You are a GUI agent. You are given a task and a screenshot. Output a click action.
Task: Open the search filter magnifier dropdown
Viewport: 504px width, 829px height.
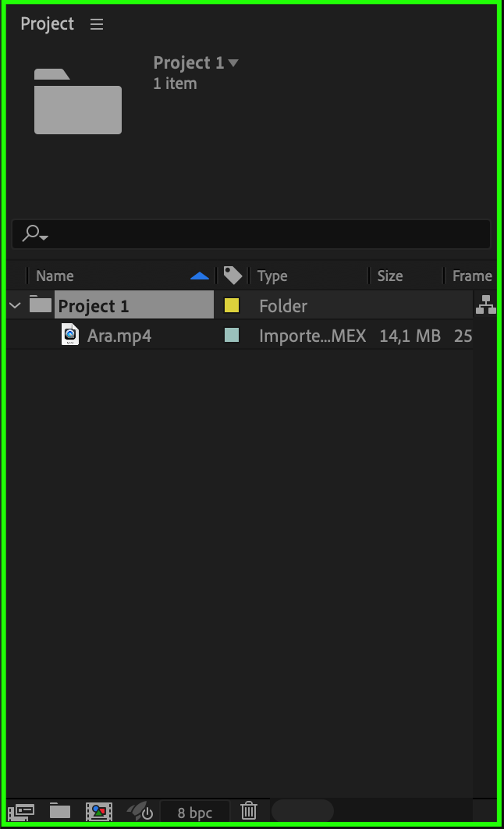35,233
